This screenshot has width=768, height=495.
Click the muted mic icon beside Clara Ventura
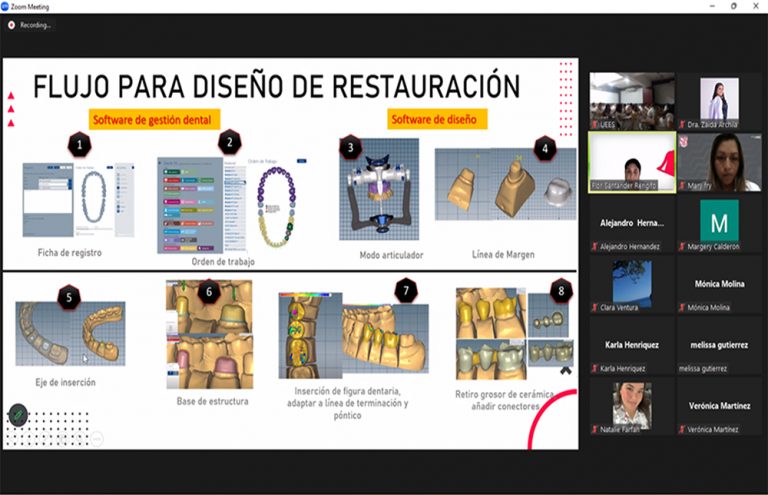[596, 307]
